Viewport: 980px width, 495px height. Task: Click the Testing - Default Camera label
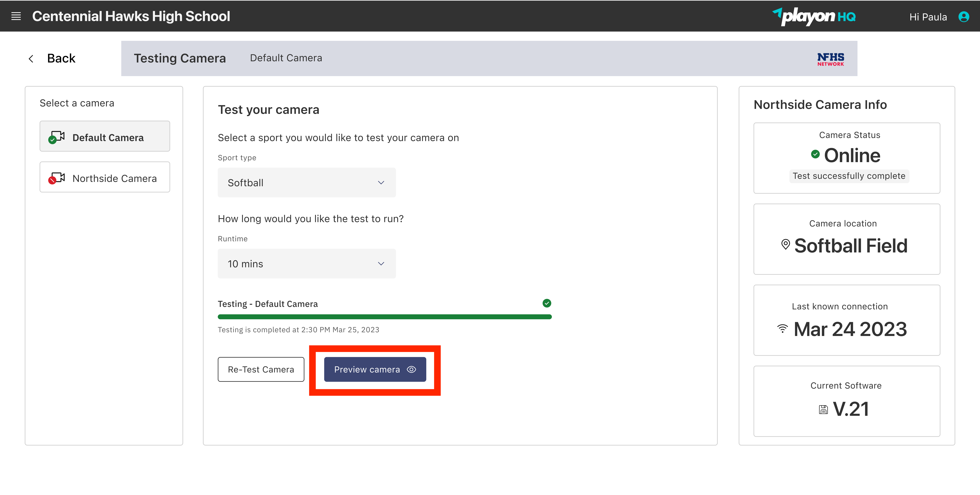(268, 304)
